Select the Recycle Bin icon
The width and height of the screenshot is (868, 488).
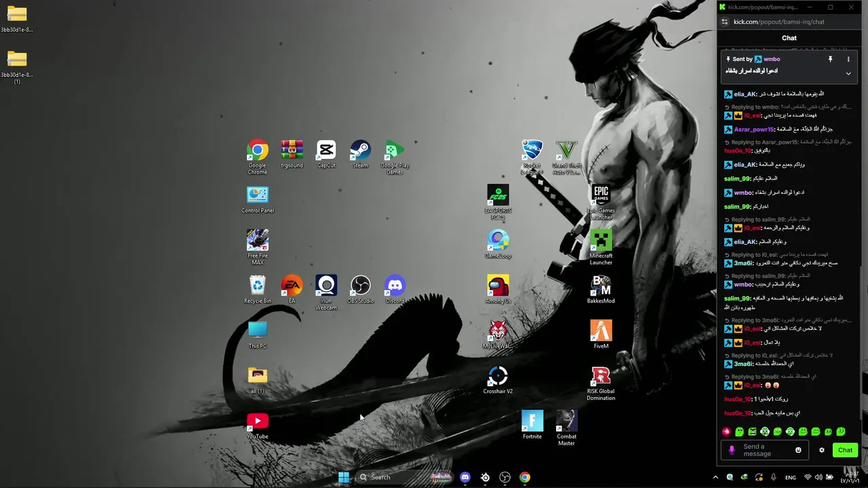coord(257,289)
